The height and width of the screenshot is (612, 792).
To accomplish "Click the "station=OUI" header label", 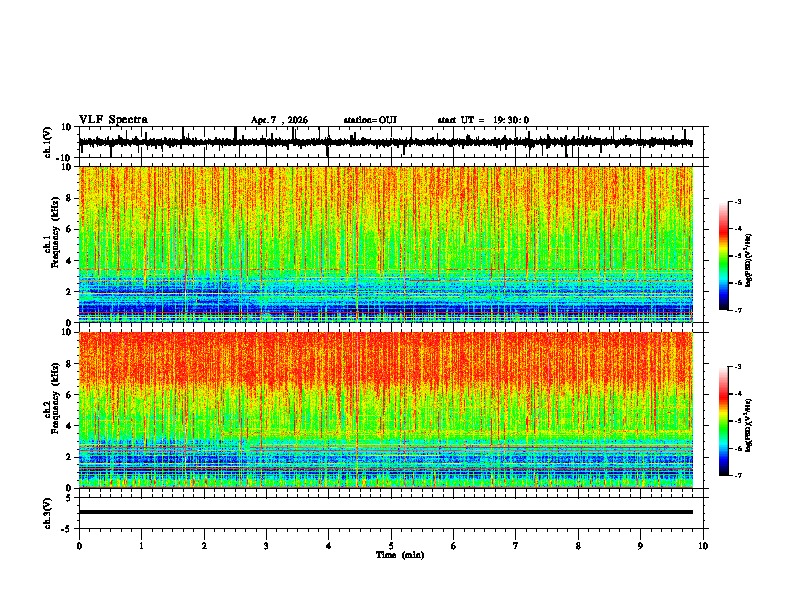I will pyautogui.click(x=370, y=120).
